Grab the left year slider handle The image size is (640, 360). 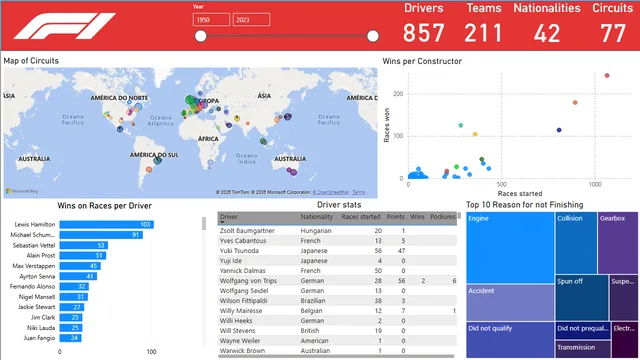point(200,36)
